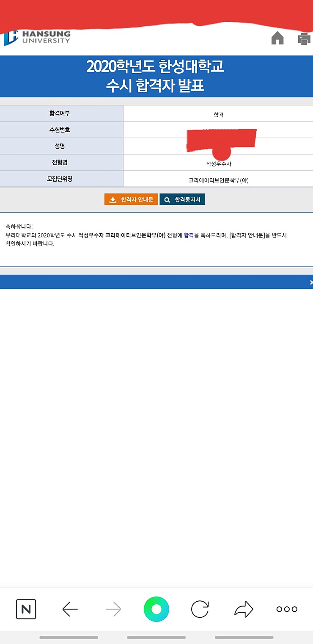The width and height of the screenshot is (313, 644).
Task: Click the 적성우수자 value cell
Action: click(218, 163)
